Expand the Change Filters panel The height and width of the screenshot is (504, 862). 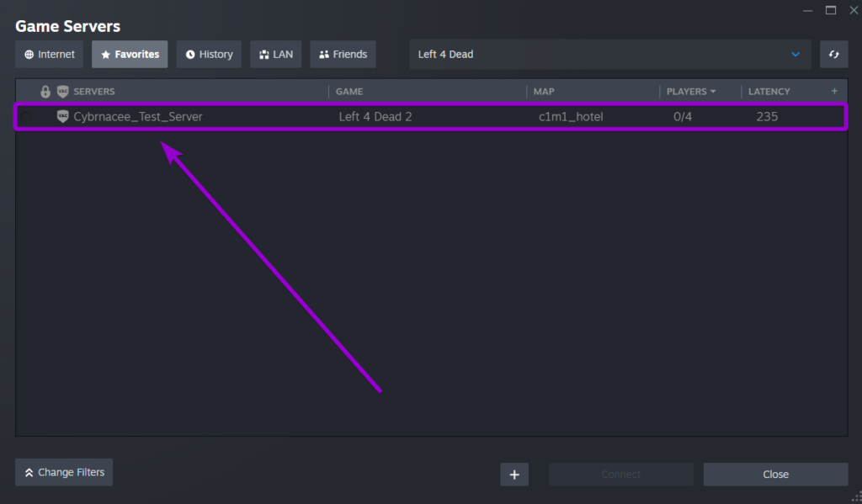pos(63,472)
